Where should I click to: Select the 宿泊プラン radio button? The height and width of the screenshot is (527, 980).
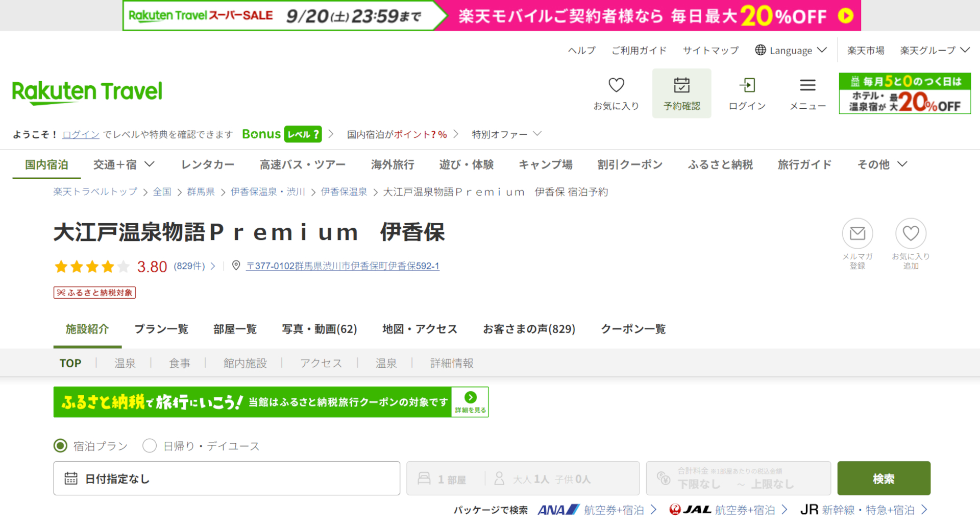tap(60, 445)
